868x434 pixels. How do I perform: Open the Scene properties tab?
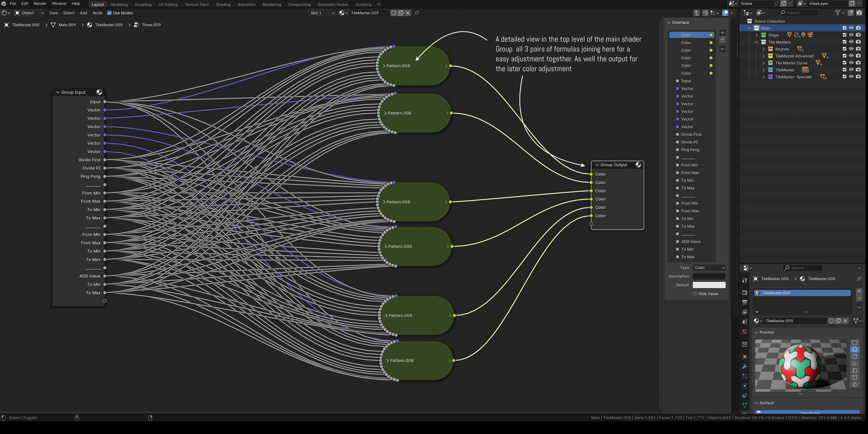point(745,322)
